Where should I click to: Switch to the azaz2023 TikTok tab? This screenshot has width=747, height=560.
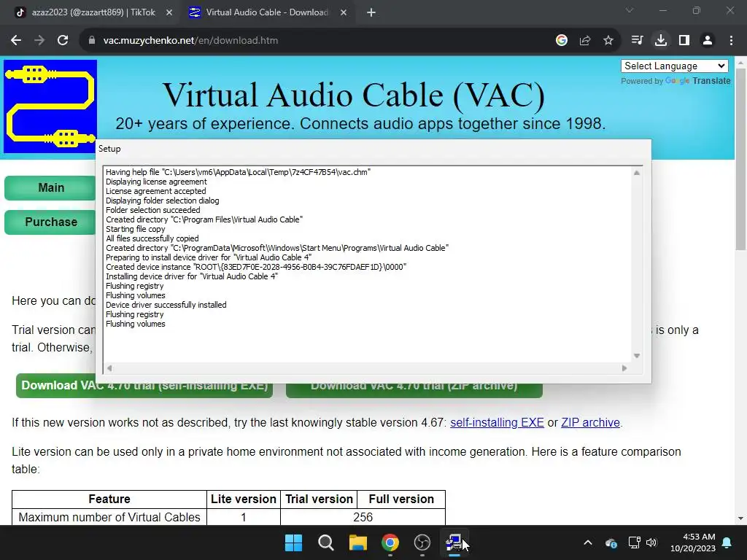point(93,12)
